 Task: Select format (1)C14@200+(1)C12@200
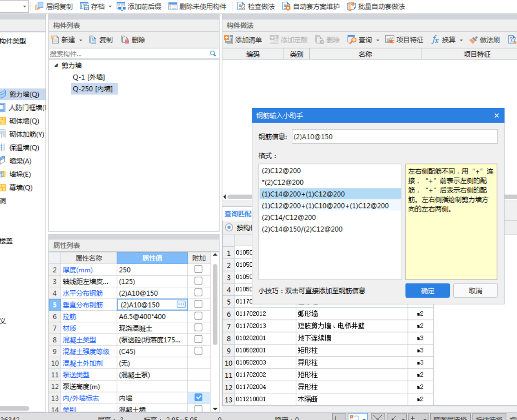[x=330, y=194]
